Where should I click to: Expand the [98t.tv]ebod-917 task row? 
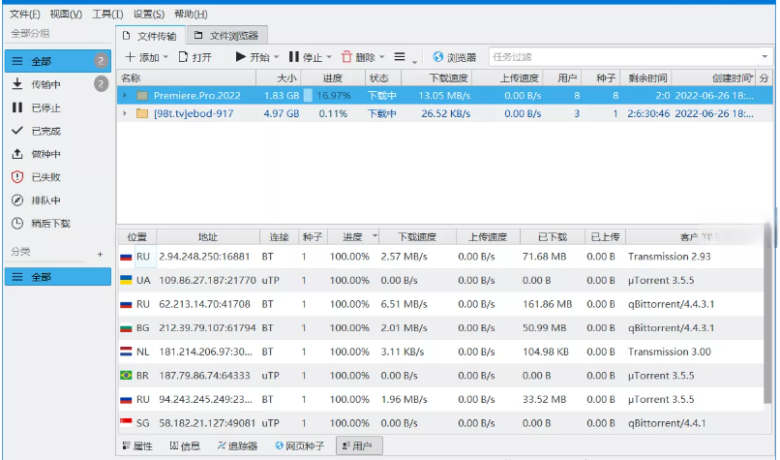pos(125,113)
